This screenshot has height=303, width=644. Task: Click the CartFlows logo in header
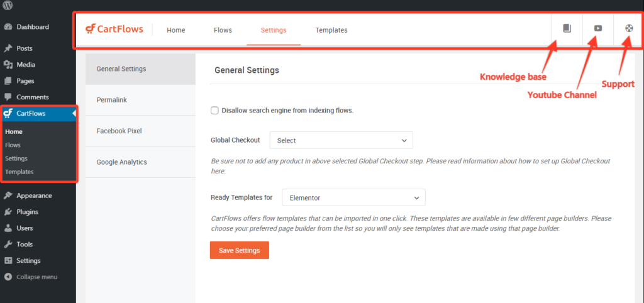(x=114, y=29)
